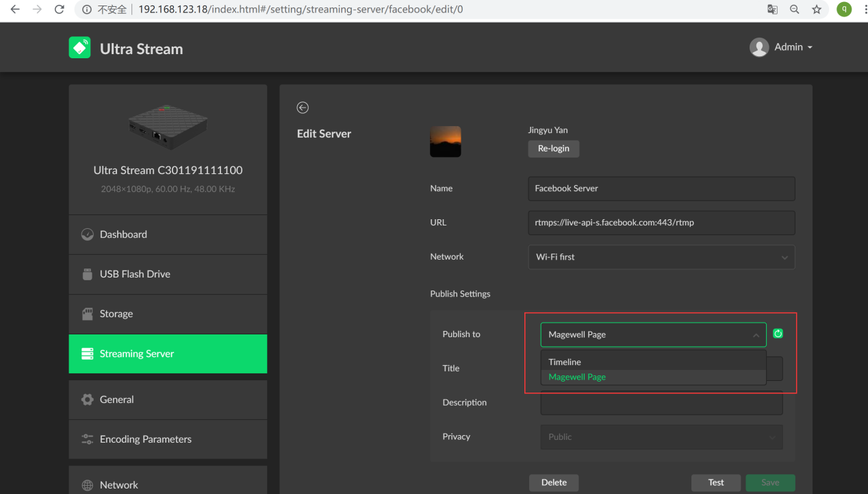Click the Streaming Server icon
This screenshot has width=868, height=494.
click(87, 354)
